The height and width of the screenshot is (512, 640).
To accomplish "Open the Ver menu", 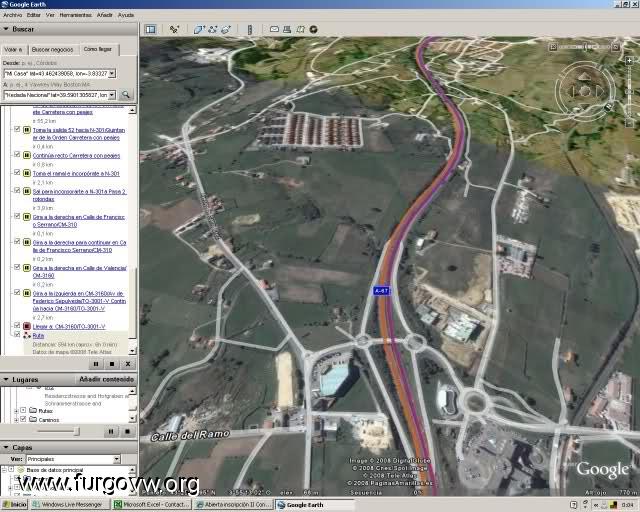I will point(50,15).
